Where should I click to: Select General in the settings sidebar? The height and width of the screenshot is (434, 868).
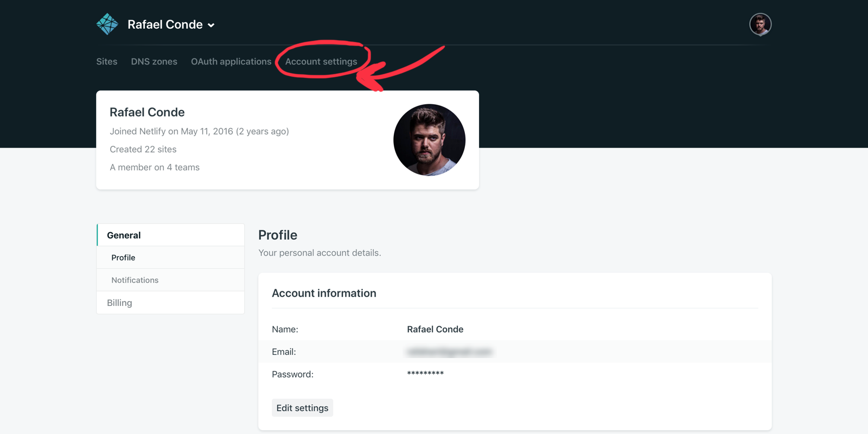124,235
